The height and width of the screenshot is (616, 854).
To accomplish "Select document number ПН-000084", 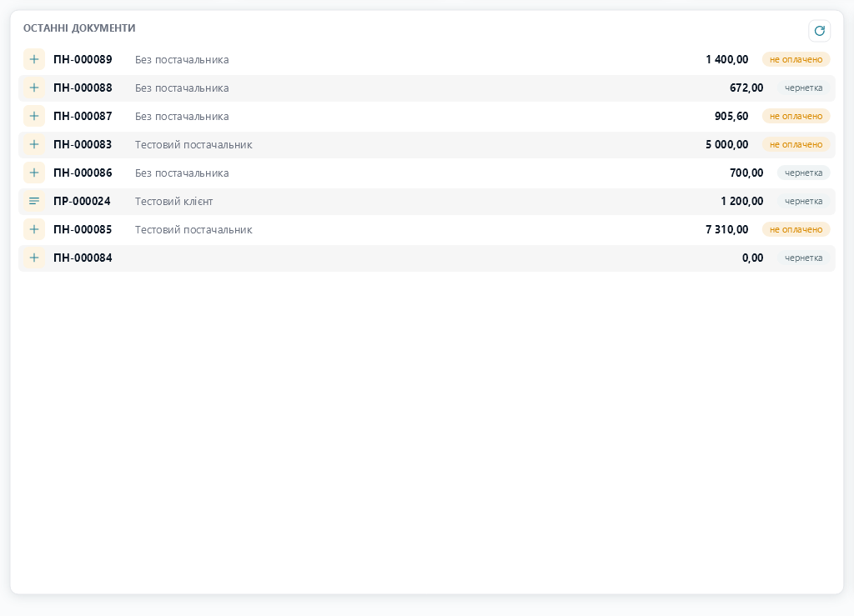I will [83, 258].
